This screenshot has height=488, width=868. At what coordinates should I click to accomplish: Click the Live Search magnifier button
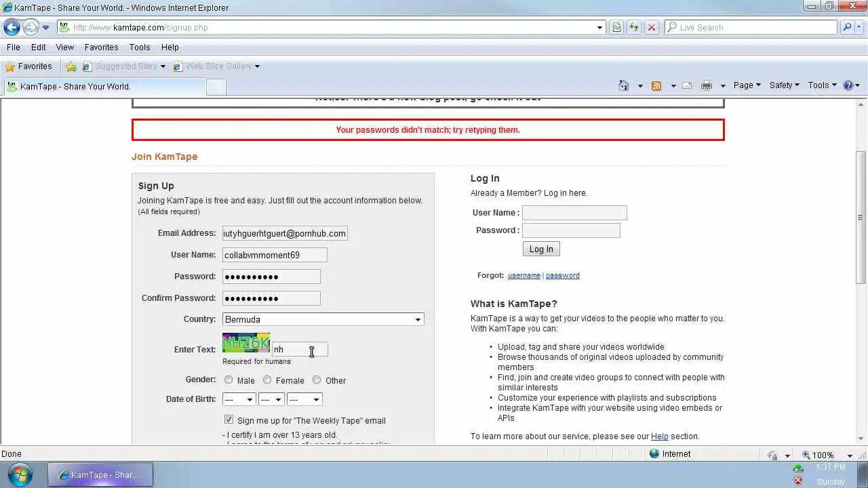tap(847, 27)
